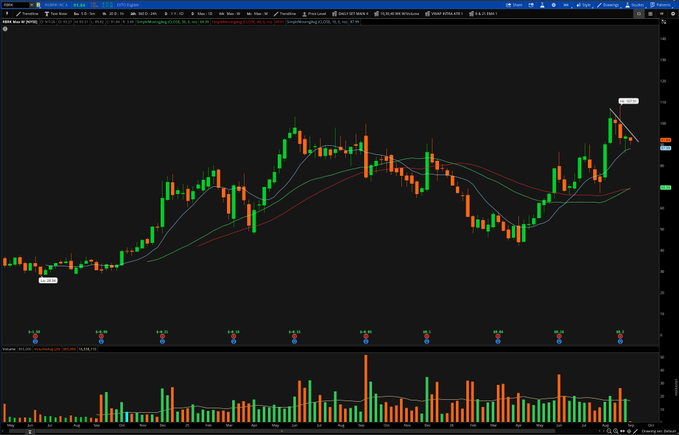This screenshot has width=679, height=435.
Task: Select the Price Level drawing tool
Action: pyautogui.click(x=314, y=14)
